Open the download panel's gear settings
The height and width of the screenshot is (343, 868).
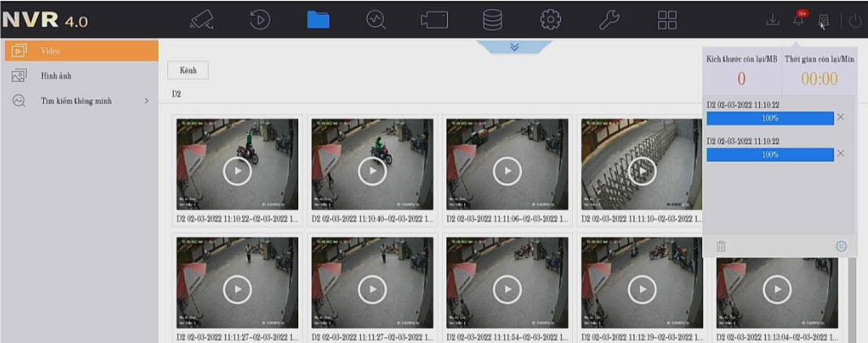841,245
